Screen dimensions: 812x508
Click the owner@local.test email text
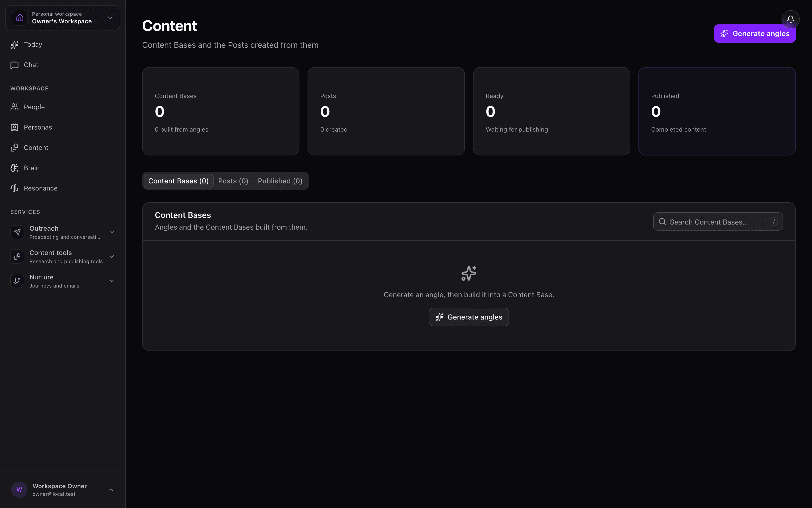pyautogui.click(x=54, y=494)
